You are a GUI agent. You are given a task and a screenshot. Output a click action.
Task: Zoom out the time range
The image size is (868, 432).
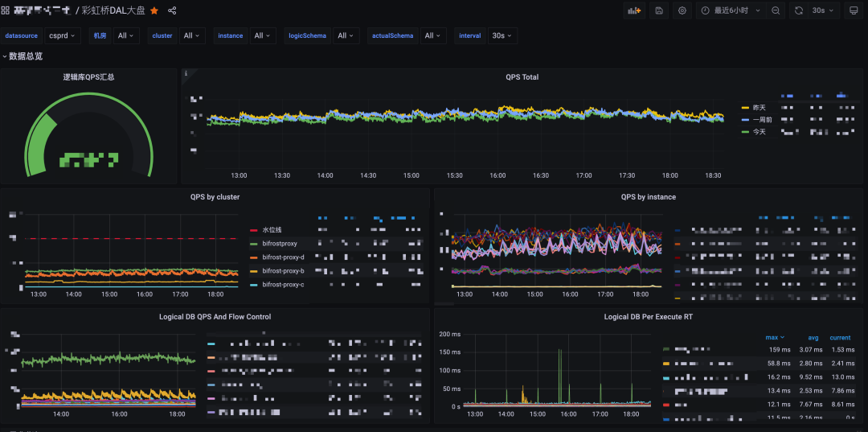click(776, 10)
